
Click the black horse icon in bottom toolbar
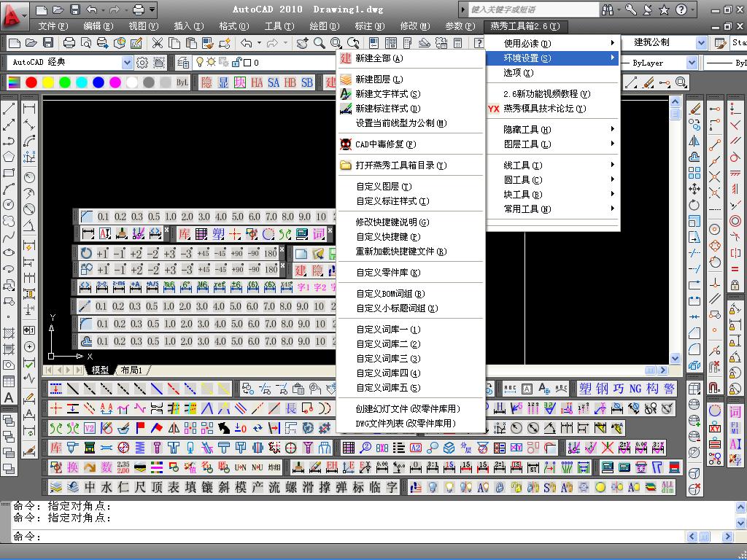223,428
